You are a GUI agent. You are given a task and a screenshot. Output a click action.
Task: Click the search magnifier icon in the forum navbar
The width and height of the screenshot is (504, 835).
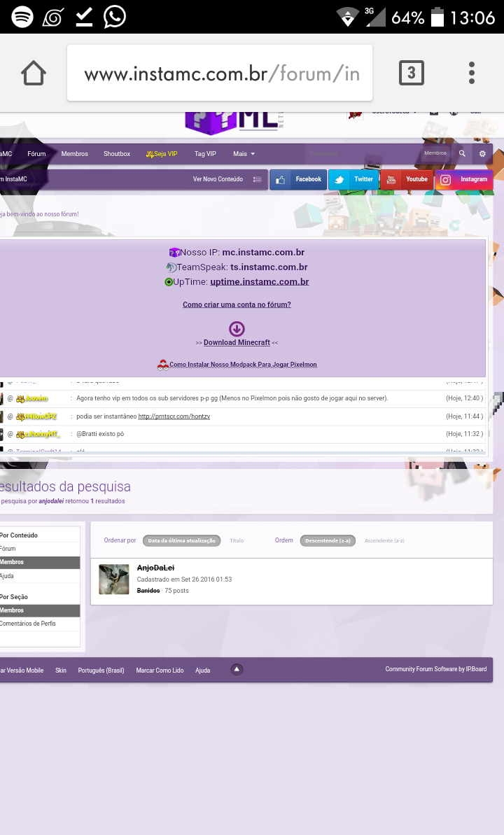[x=462, y=153]
